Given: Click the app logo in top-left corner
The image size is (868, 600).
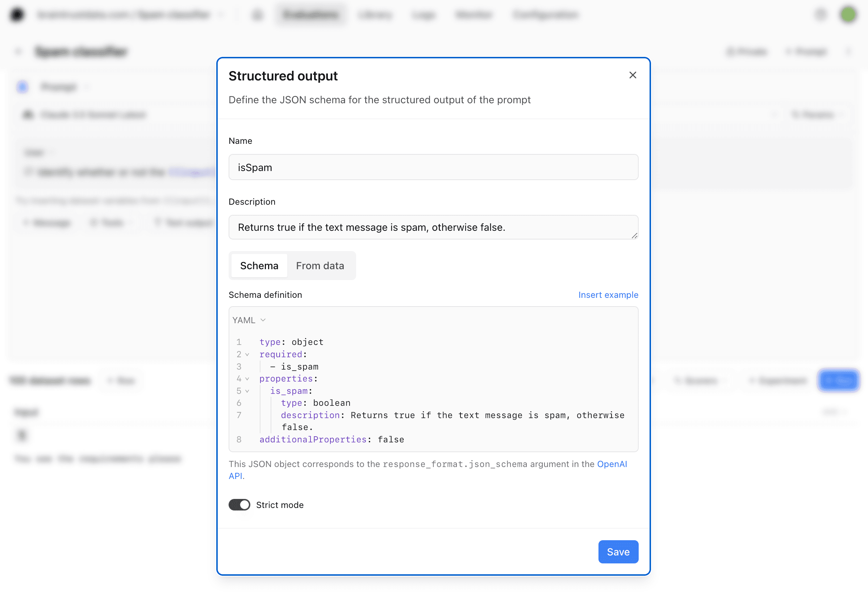Looking at the screenshot, I should 17,14.
